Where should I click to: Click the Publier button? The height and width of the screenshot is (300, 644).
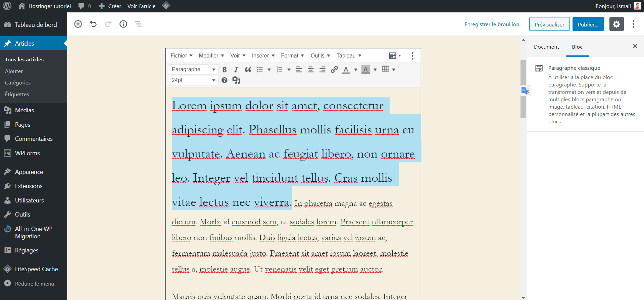point(588,24)
